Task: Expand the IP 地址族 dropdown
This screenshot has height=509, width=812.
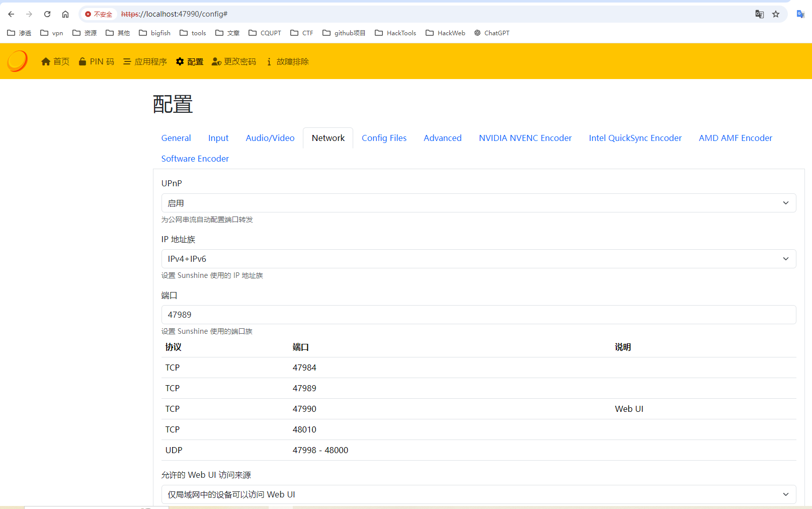Action: tap(478, 259)
